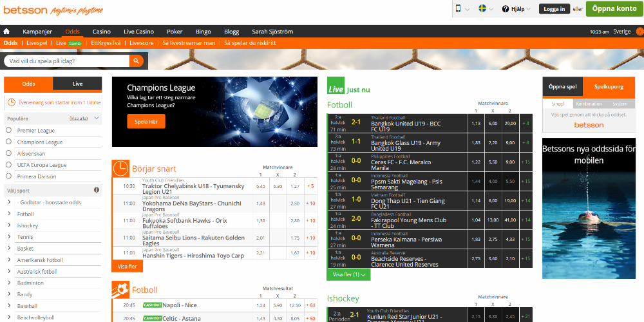The width and height of the screenshot is (644, 322).
Task: Click the Hjälp question mark icon
Action: click(506, 9)
